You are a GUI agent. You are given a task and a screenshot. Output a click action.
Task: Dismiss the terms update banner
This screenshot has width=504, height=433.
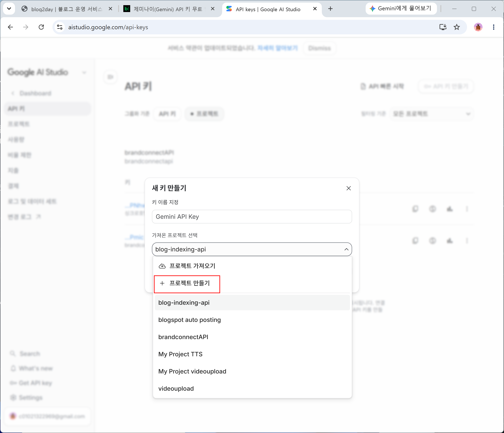click(x=319, y=48)
